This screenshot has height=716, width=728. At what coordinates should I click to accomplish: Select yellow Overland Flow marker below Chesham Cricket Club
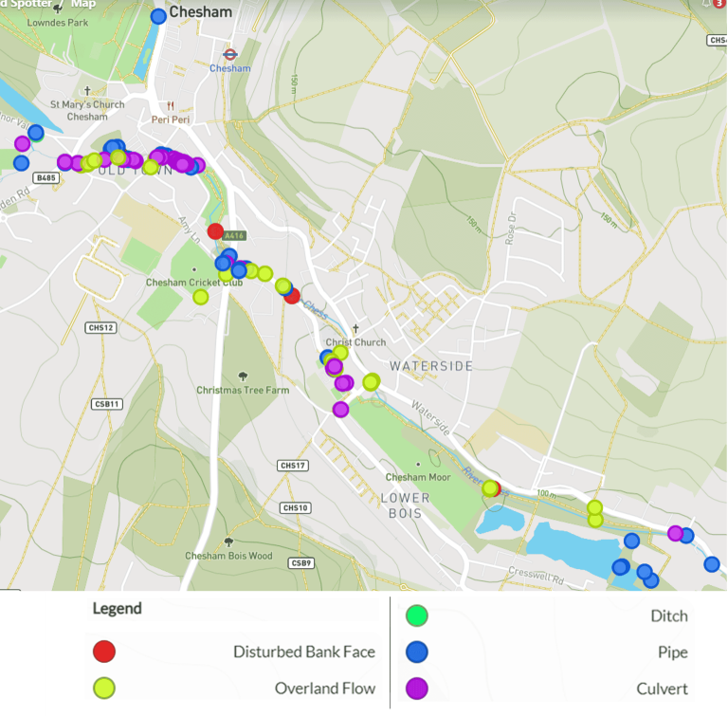201,297
